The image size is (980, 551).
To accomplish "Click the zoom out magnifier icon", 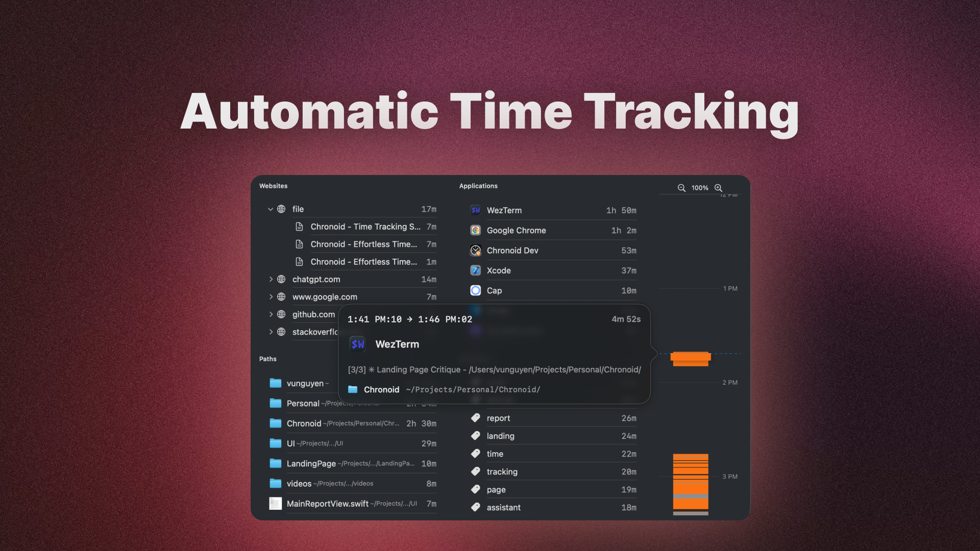I will 681,188.
